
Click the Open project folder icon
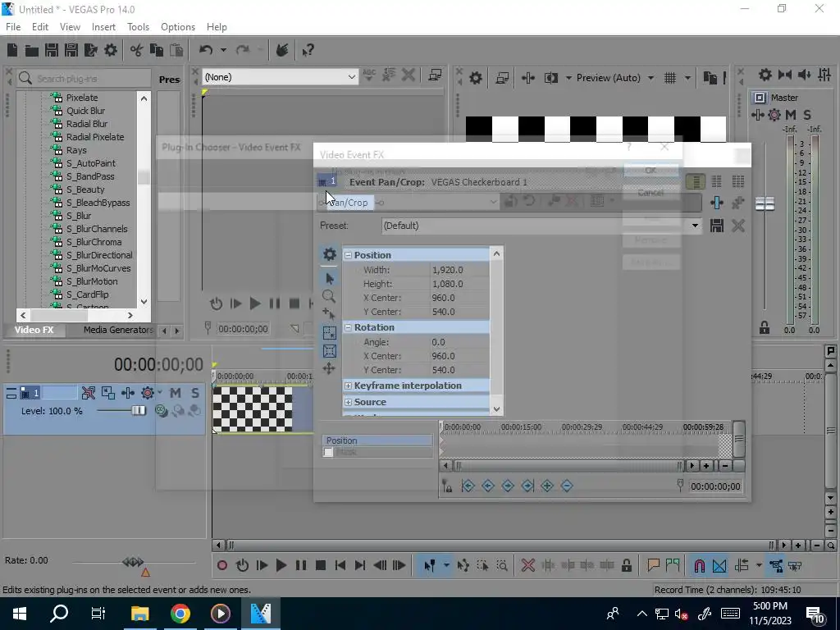coord(32,50)
